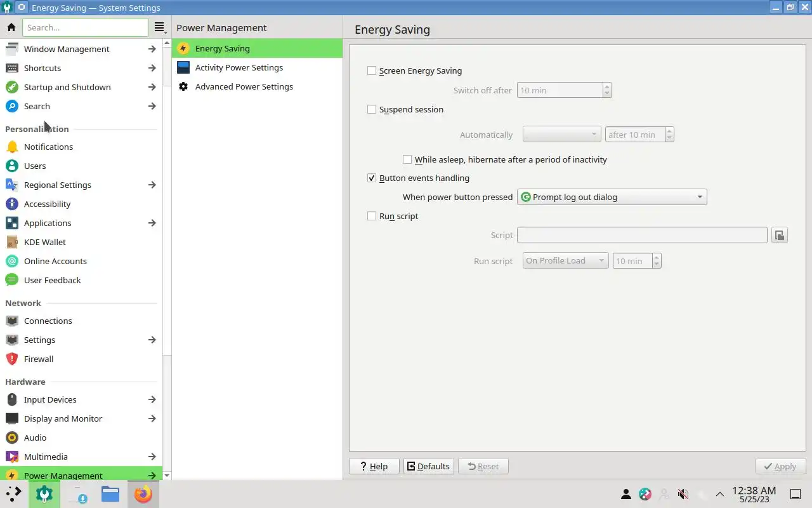Open Firewall shield icon
Image resolution: width=812 pixels, height=508 pixels.
click(12, 359)
